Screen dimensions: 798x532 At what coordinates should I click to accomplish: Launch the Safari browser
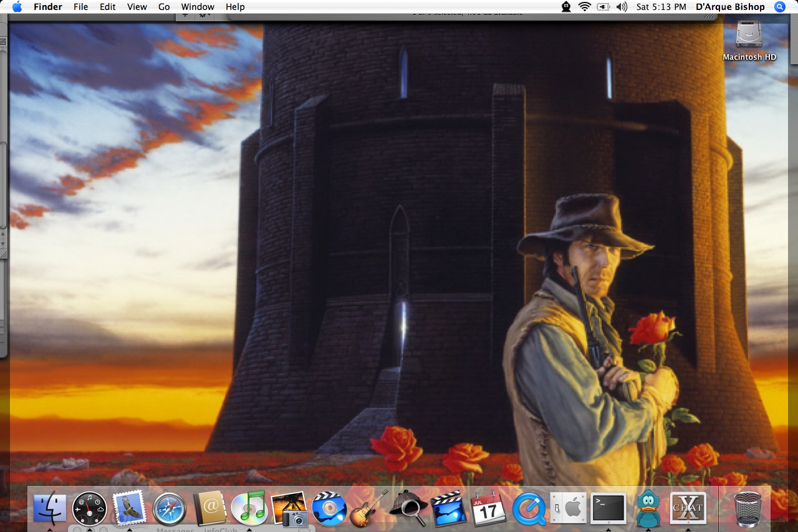point(169,509)
